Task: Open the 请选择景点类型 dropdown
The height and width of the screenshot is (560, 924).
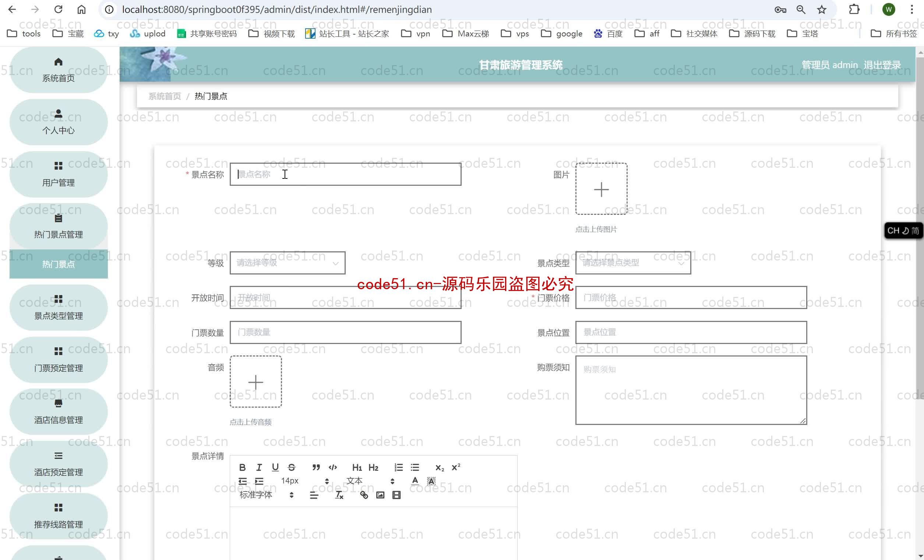Action: [x=633, y=263]
